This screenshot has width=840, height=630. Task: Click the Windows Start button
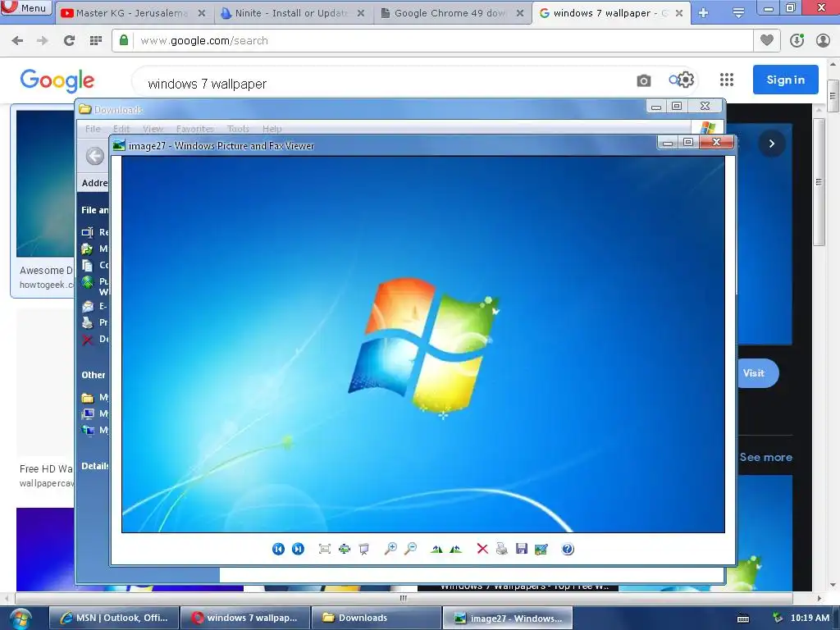click(x=21, y=619)
